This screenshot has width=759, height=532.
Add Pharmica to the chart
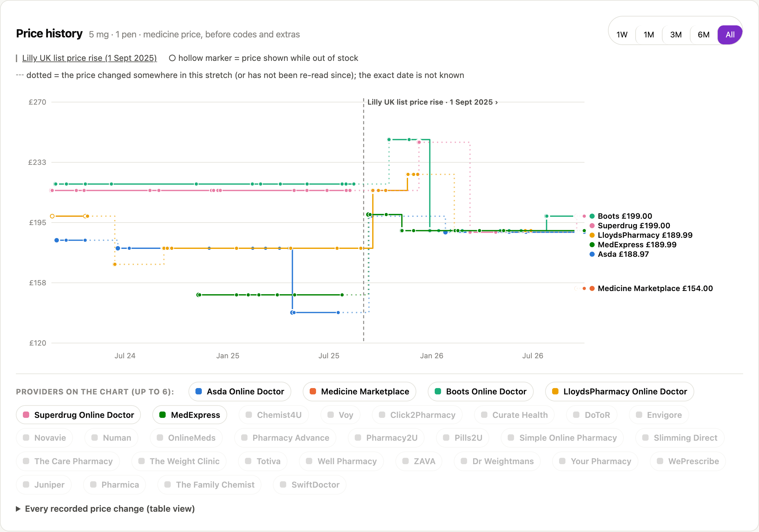coord(114,485)
